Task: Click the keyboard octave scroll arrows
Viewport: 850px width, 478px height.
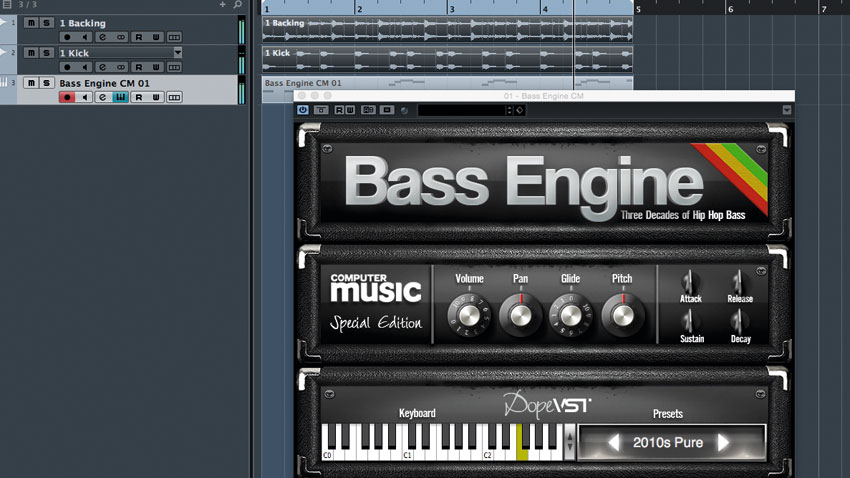Action: 569,442
